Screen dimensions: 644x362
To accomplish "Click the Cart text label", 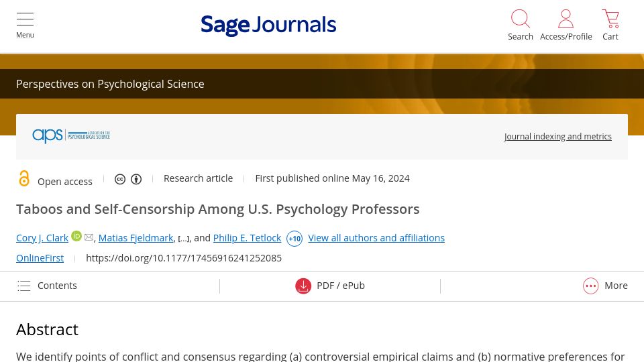I will click(610, 36).
